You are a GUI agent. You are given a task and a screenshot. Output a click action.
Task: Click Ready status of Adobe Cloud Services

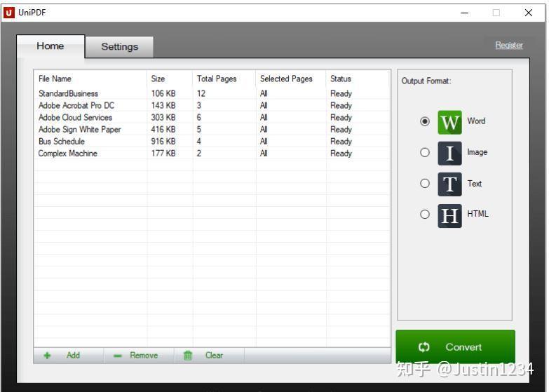point(341,118)
